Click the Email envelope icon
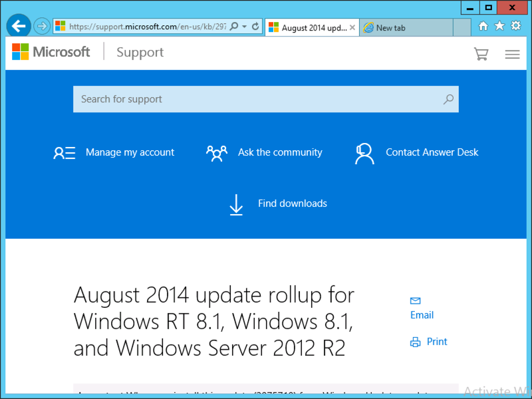 pyautogui.click(x=415, y=301)
